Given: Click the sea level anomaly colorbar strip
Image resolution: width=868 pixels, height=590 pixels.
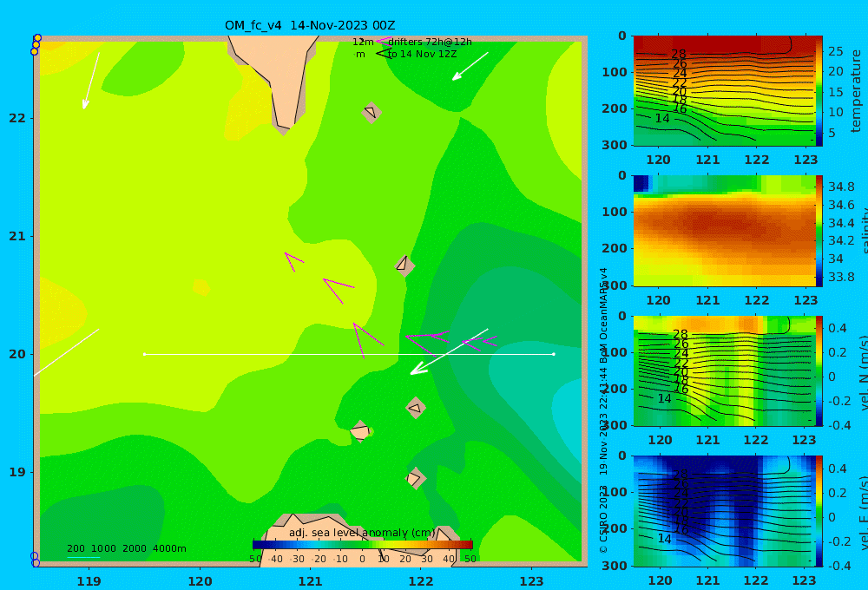Looking at the screenshot, I should pos(363,545).
